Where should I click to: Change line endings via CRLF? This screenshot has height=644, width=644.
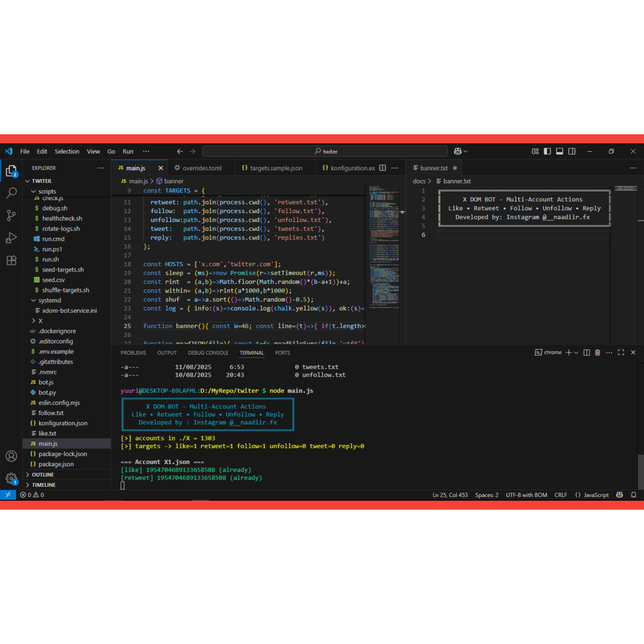pyautogui.click(x=561, y=495)
